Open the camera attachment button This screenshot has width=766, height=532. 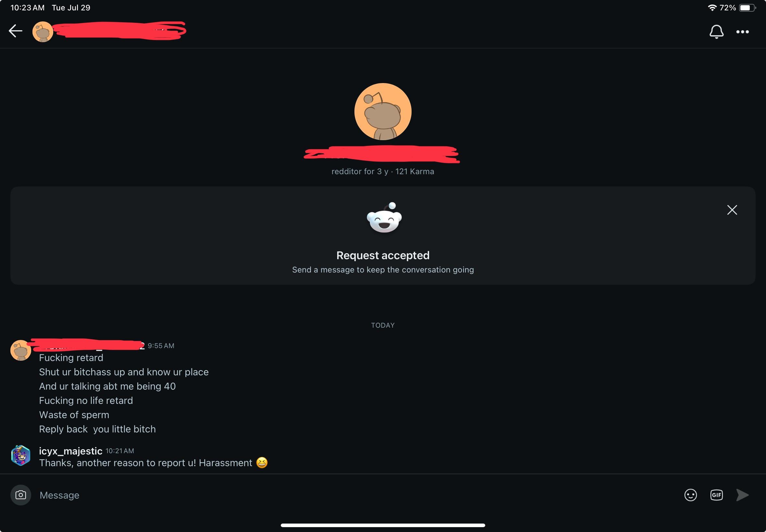(x=21, y=495)
